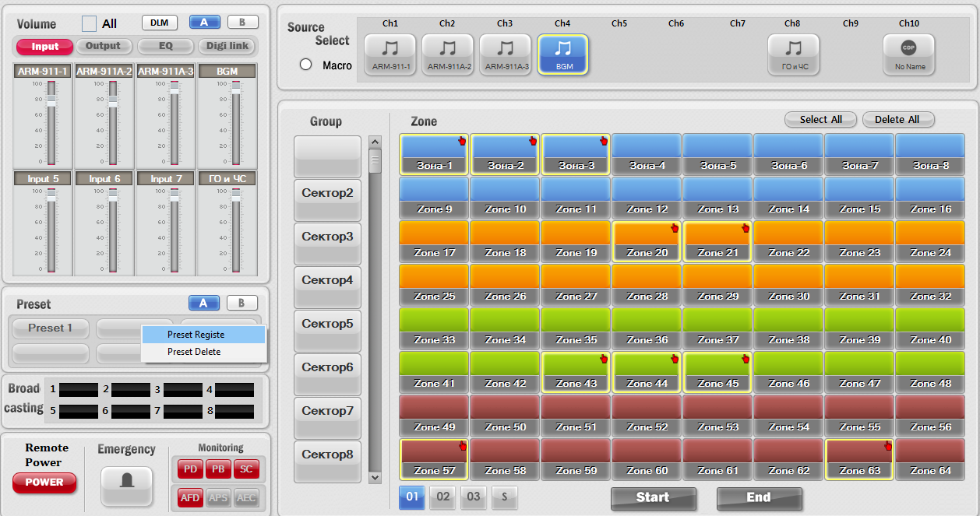Select the Сектор3 group
Viewport: 980px width, 516px height.
[327, 244]
